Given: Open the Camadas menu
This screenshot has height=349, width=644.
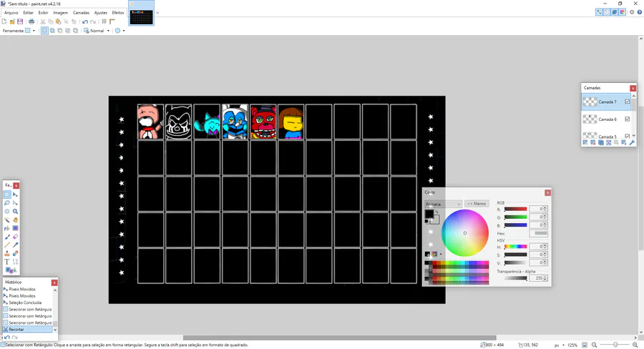Looking at the screenshot, I should point(81,13).
